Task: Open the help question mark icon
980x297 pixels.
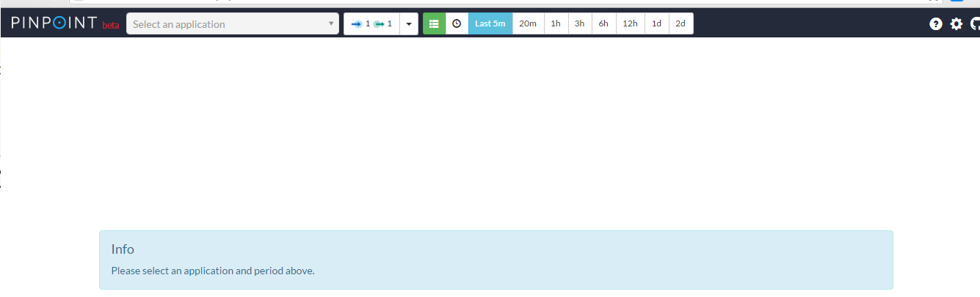Action: tap(936, 24)
